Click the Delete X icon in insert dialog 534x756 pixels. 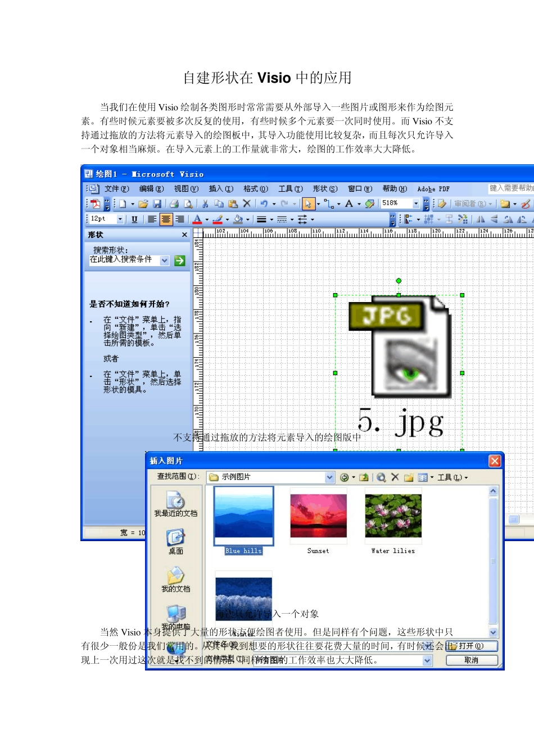(395, 478)
